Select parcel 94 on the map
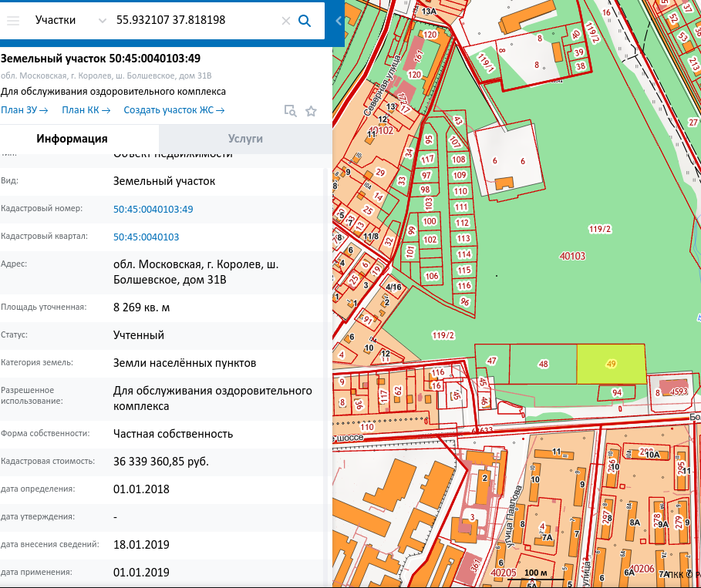Screen dimensions: 701x588 coord(616,393)
